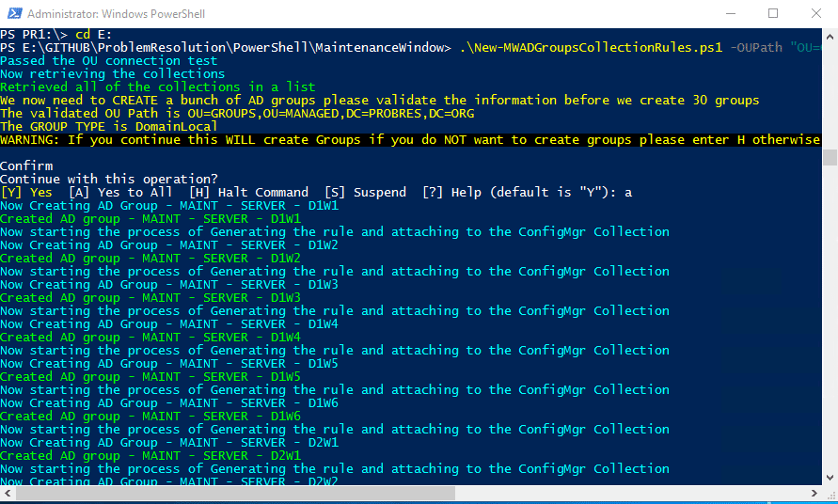Click the New-MWADGroupsCollectionRules.ps1 script name
This screenshot has width=838, height=504.
tap(591, 48)
